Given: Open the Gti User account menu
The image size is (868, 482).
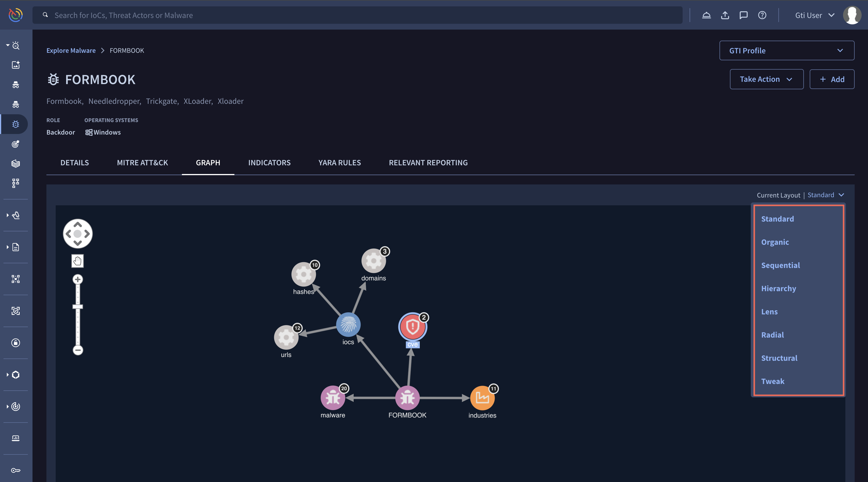Looking at the screenshot, I should point(814,15).
